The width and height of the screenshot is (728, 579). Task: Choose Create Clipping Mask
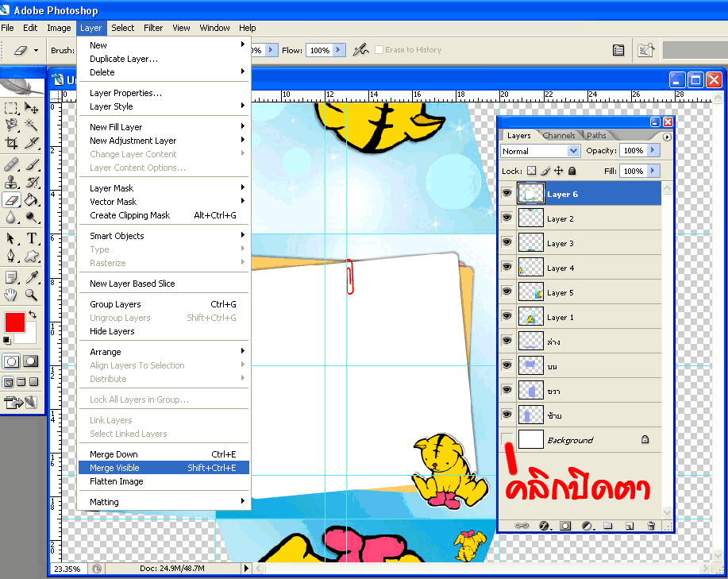point(164,215)
